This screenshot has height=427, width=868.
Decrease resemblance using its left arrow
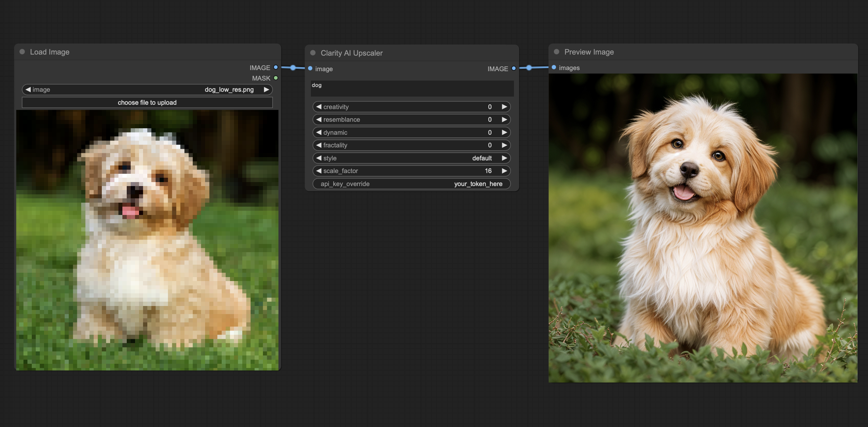coord(318,120)
